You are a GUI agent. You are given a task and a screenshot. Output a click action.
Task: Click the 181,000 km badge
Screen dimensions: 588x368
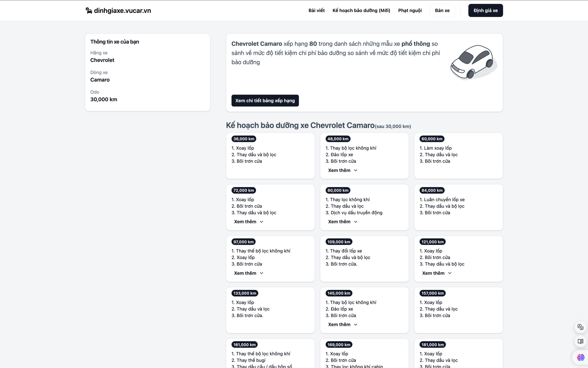(x=433, y=345)
